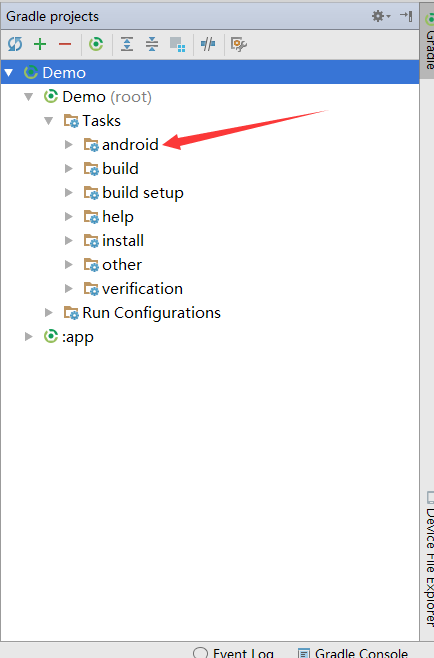The width and height of the screenshot is (434, 658).
Task: Hide the Gradle projects panel with the arrow icon
Action: [x=406, y=16]
